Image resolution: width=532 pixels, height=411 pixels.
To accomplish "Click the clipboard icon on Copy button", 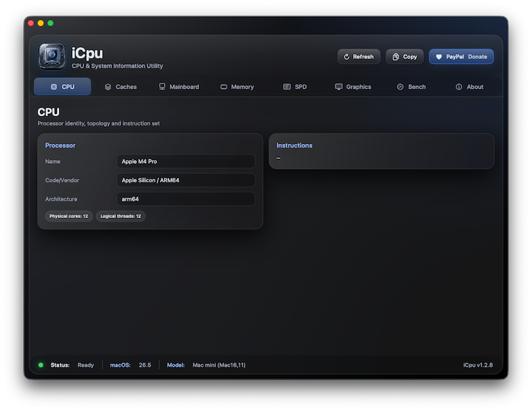I will click(396, 57).
